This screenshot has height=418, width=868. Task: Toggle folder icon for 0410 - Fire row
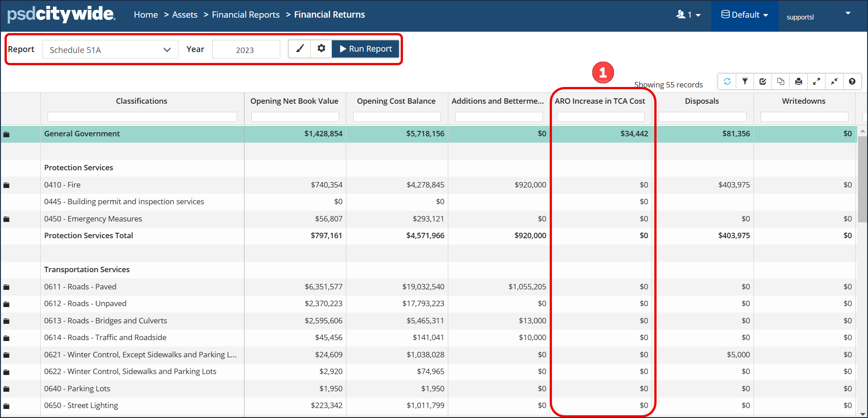6,185
